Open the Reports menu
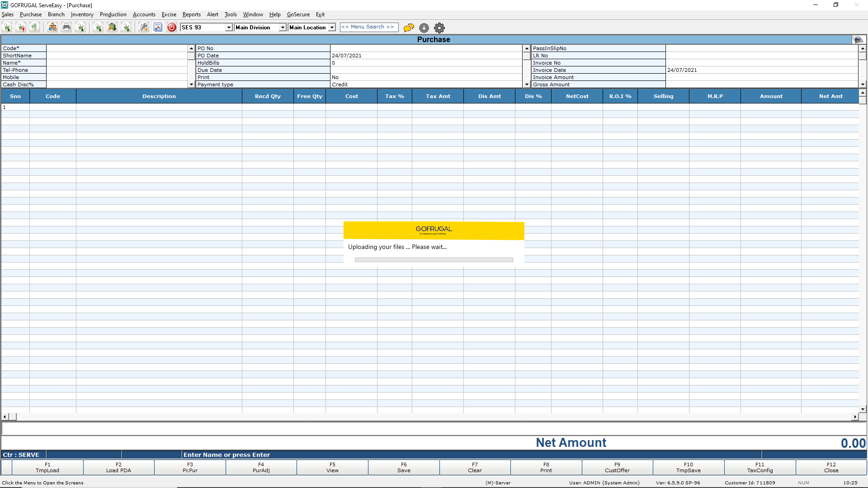This screenshot has width=868, height=488. click(191, 14)
